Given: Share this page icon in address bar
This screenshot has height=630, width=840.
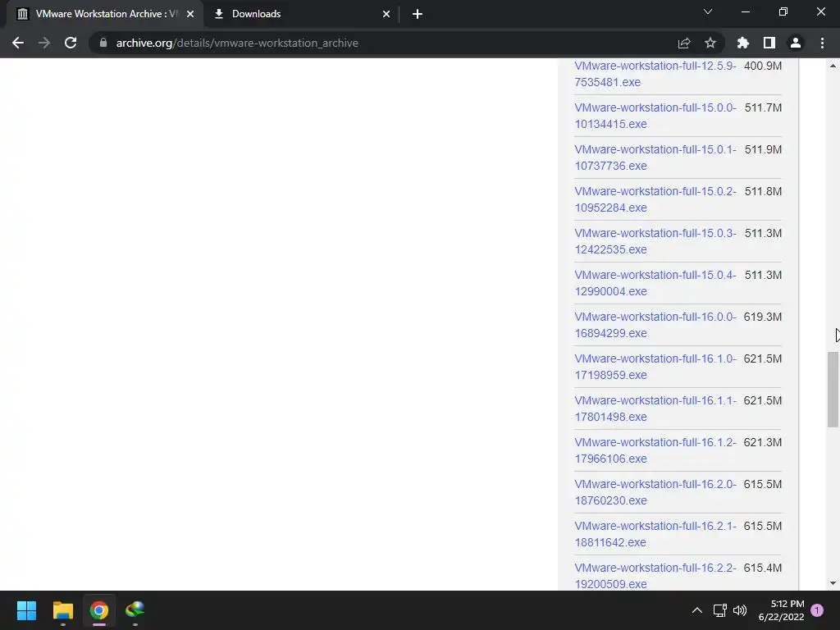Looking at the screenshot, I should (x=684, y=43).
